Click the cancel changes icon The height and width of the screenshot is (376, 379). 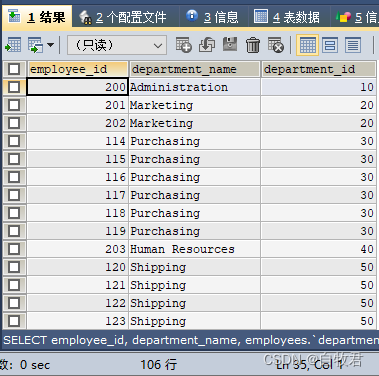click(x=276, y=45)
